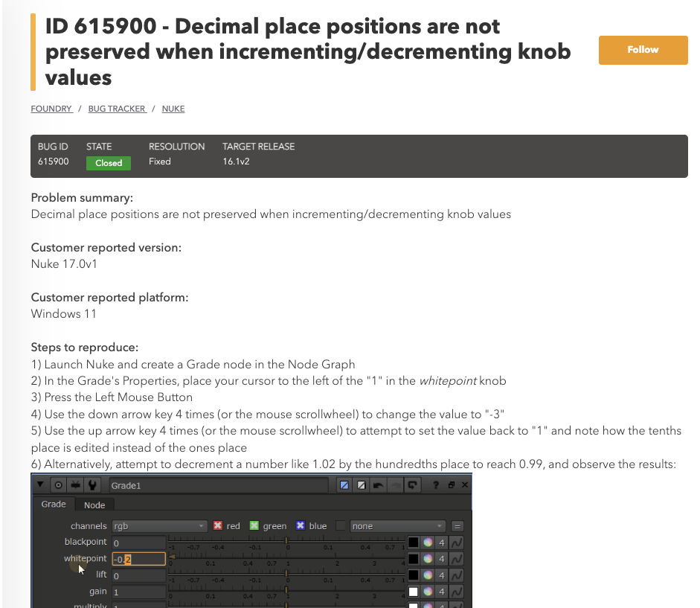700x608 pixels.
Task: Close the Grade1 properties panel
Action: tap(465, 485)
